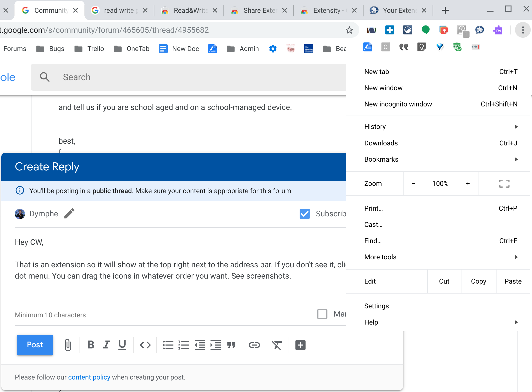Edit display name with the pencil icon
532x392 pixels.
[69, 214]
